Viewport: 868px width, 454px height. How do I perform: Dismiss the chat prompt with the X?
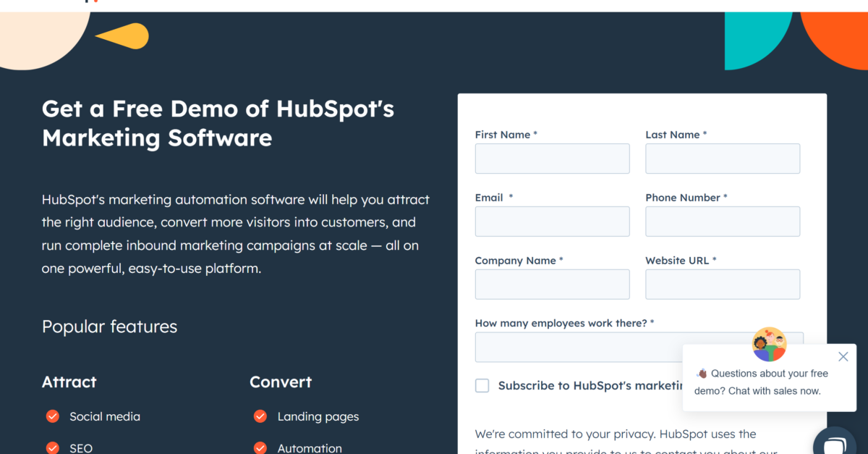pyautogui.click(x=843, y=356)
